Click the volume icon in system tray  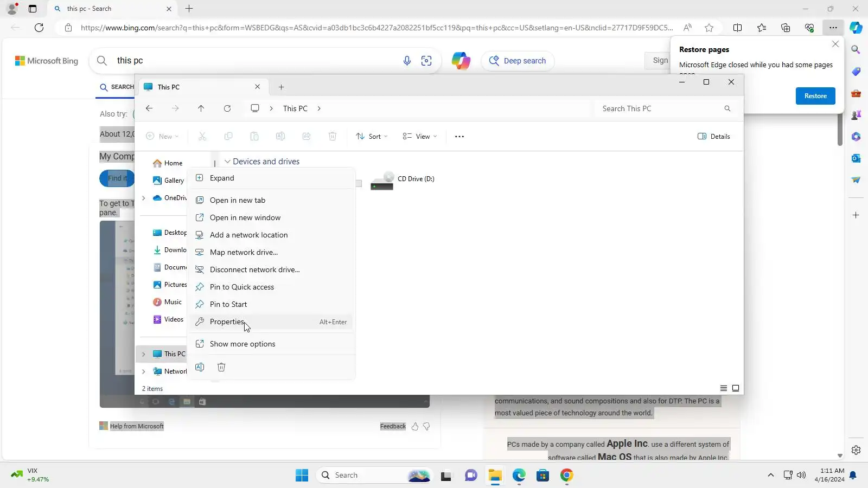coord(801,476)
